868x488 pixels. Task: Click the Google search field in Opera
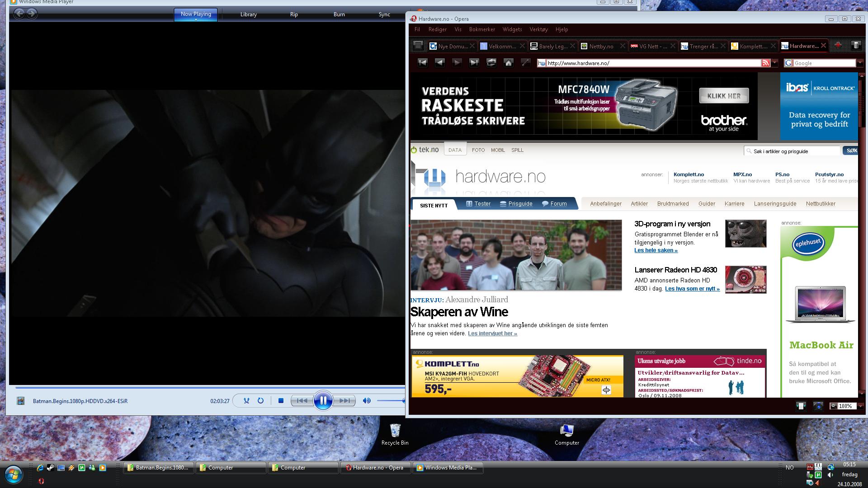tap(824, 63)
